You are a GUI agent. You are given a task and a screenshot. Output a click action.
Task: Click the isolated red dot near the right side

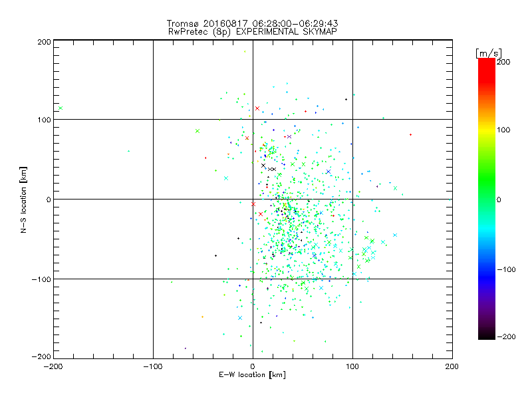pos(410,135)
